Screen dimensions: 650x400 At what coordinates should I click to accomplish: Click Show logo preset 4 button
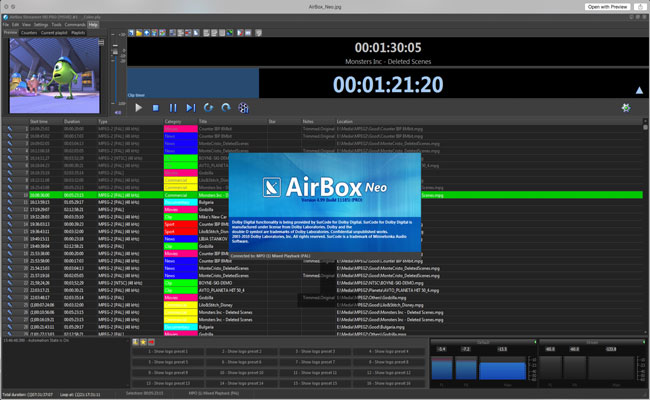click(389, 352)
